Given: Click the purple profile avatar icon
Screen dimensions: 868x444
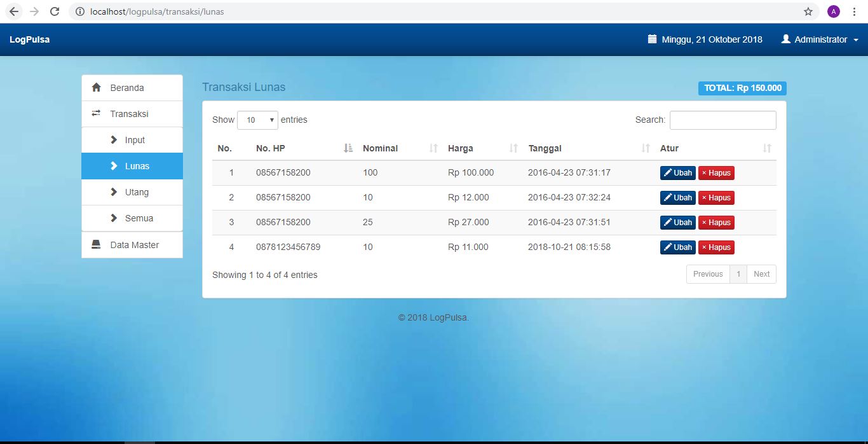Looking at the screenshot, I should click(833, 11).
